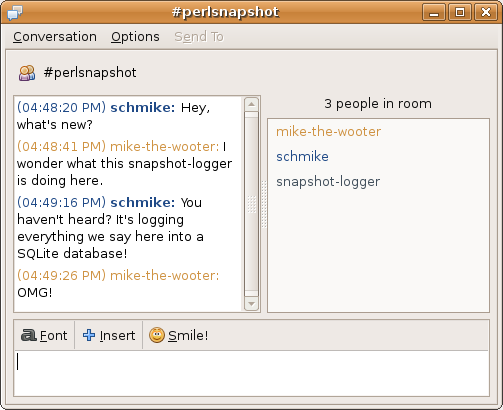Click the scroll up arrow in chat log
The width and height of the screenshot is (503, 410).
pyautogui.click(x=251, y=104)
